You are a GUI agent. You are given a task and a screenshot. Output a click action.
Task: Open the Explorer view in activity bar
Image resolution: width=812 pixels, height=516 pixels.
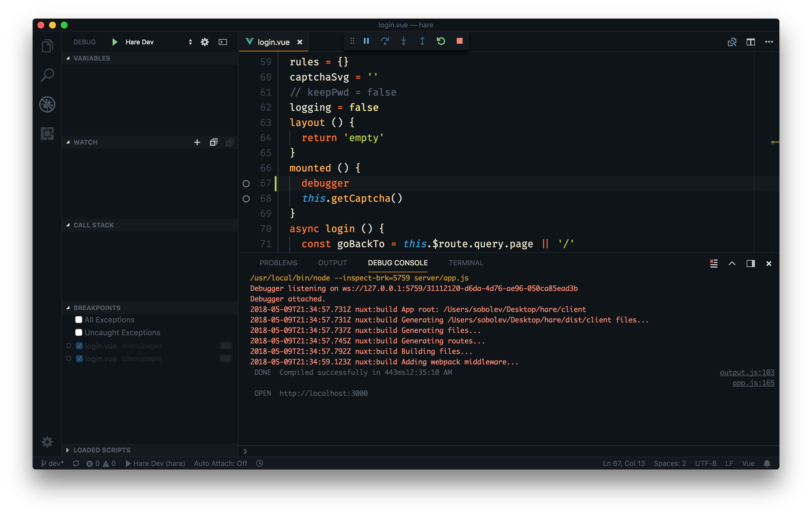[x=47, y=45]
